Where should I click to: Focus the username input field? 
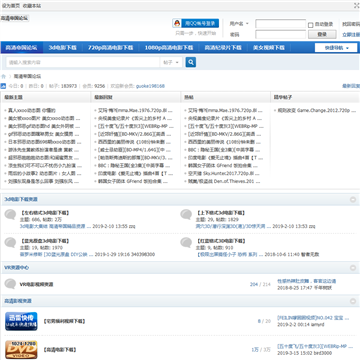(280, 24)
